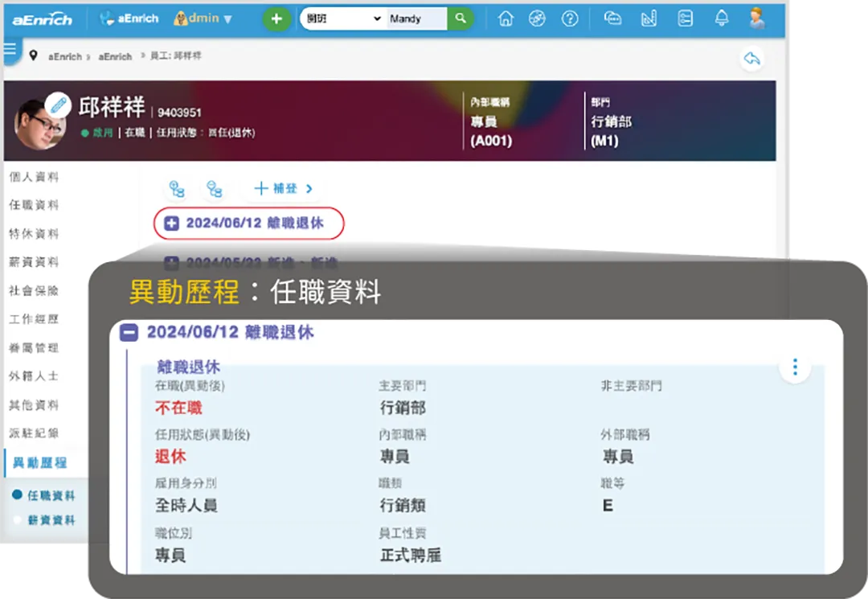Open the Home icon on the toolbar
This screenshot has height=599, width=868.
point(506,18)
